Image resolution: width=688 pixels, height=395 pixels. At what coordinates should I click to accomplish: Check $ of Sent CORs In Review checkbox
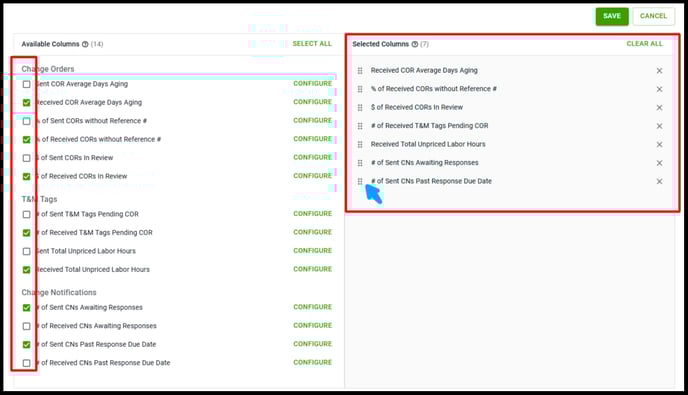click(26, 158)
